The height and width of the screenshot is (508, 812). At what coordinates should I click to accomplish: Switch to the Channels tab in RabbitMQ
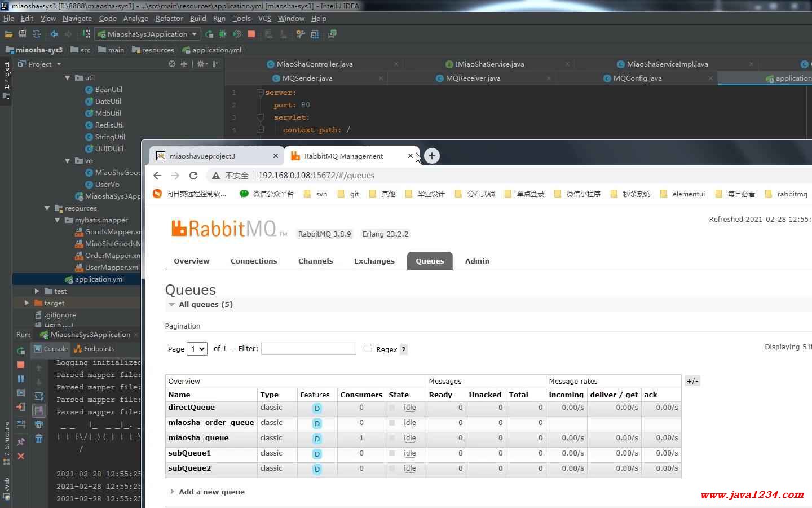pos(316,261)
